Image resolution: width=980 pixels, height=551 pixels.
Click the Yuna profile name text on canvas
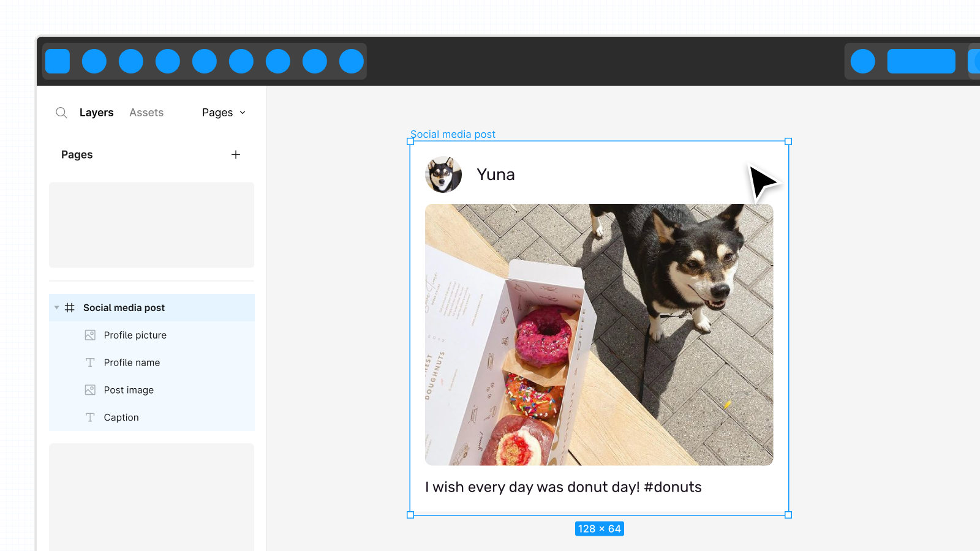click(496, 174)
